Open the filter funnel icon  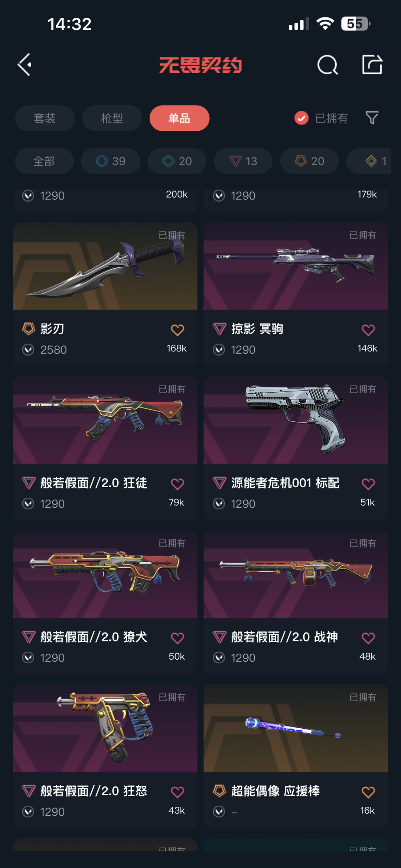pyautogui.click(x=372, y=118)
